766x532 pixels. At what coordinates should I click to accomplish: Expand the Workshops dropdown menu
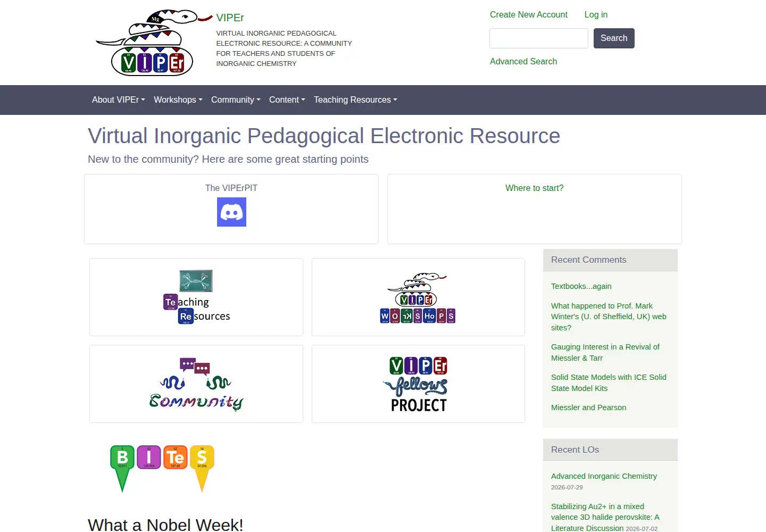(x=178, y=100)
